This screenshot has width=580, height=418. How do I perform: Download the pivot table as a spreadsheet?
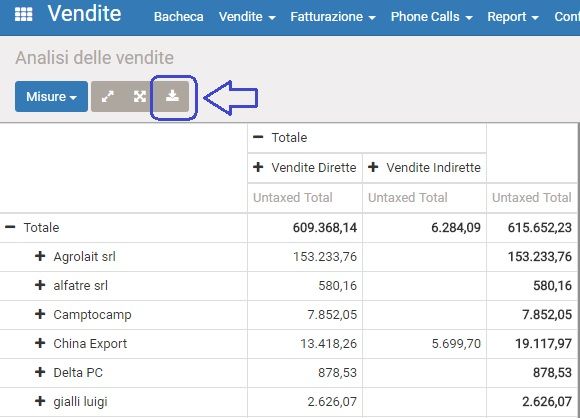[172, 97]
